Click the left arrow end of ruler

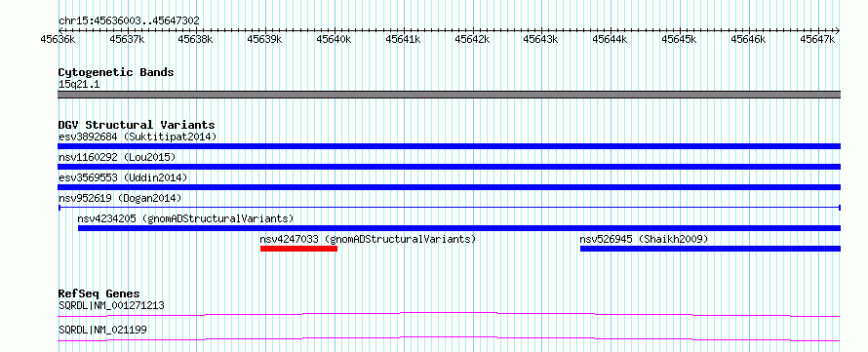59,31
